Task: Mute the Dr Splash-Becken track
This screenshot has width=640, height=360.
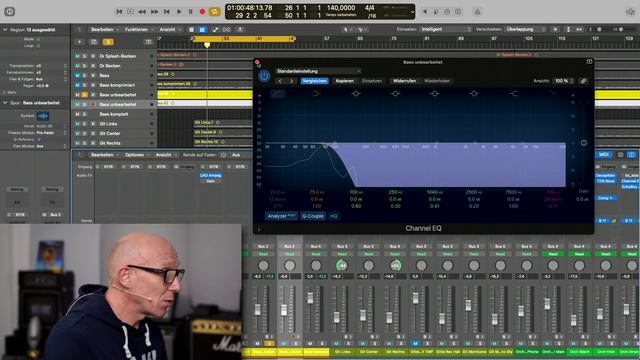Action: point(77,56)
